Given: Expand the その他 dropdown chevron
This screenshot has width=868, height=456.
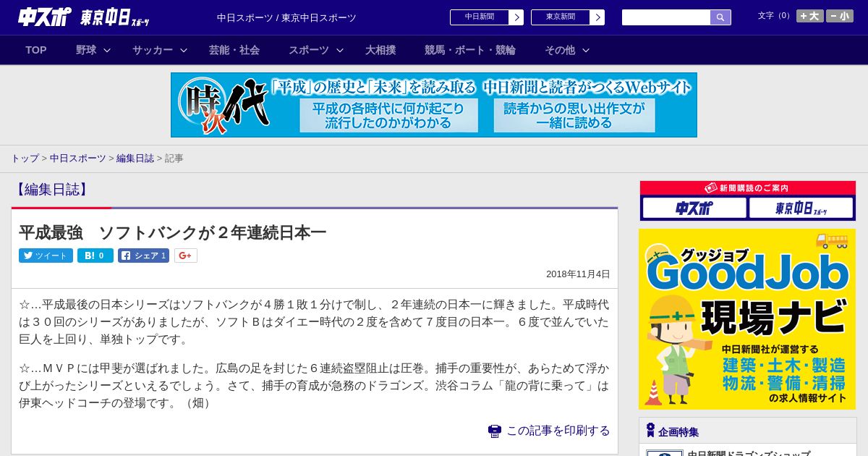Looking at the screenshot, I should (x=586, y=50).
